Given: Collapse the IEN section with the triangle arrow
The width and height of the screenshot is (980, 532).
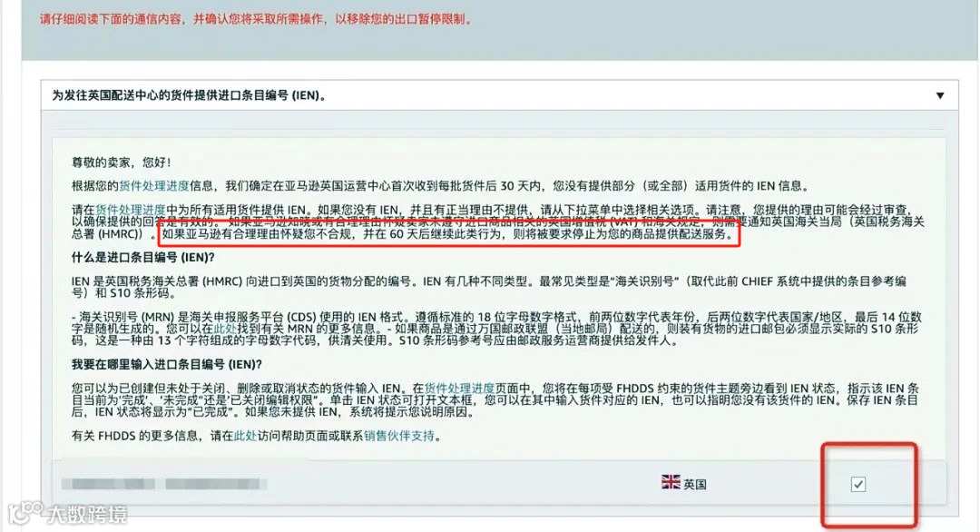Looking at the screenshot, I should coord(939,95).
